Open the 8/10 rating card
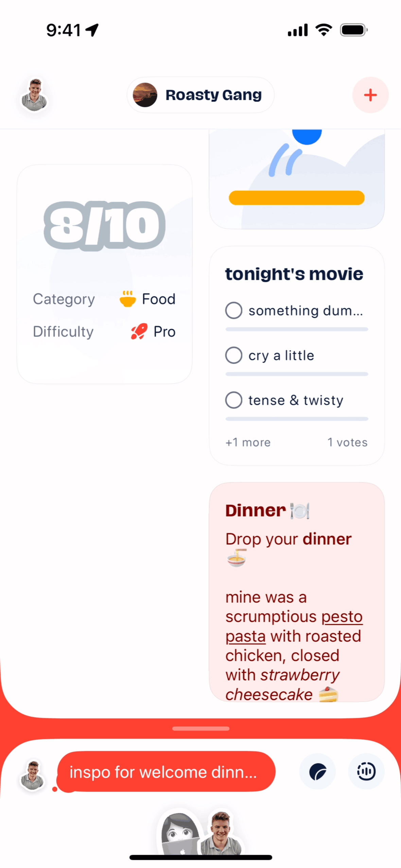Viewport: 401px width, 868px height. (x=105, y=226)
